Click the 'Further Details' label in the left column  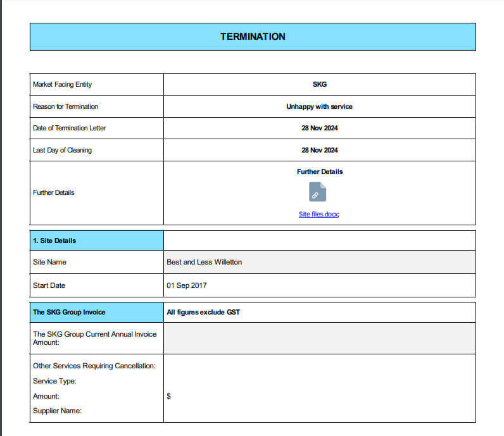coord(54,192)
